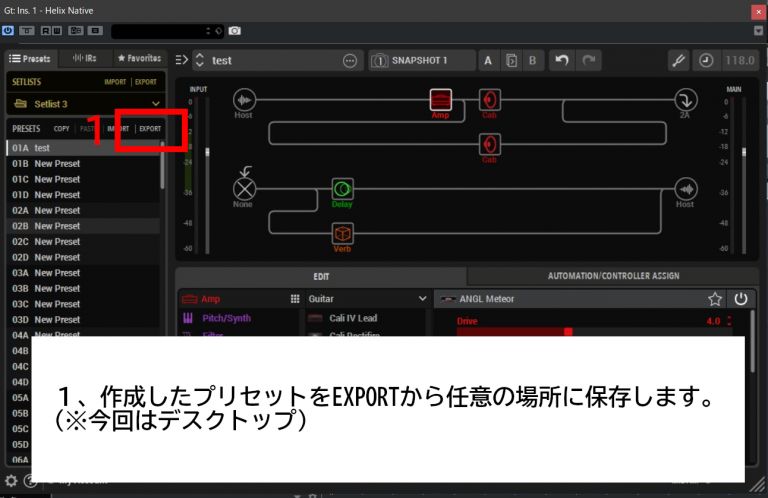This screenshot has width=768, height=498.
Task: Adjust the MAIN output level slider
Action: tap(744, 152)
